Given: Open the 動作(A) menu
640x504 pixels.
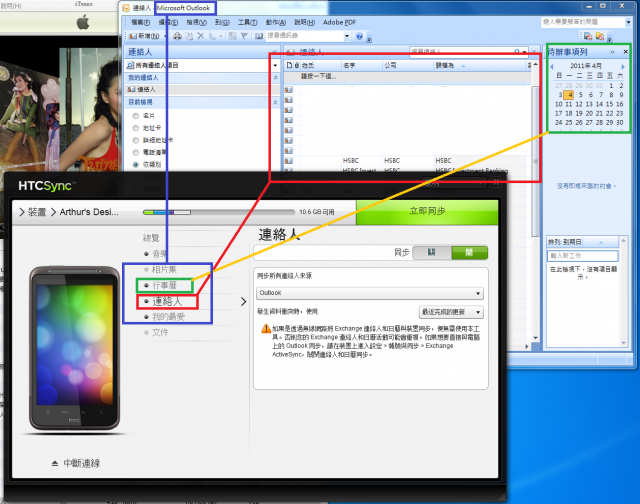Looking at the screenshot, I should click(276, 22).
